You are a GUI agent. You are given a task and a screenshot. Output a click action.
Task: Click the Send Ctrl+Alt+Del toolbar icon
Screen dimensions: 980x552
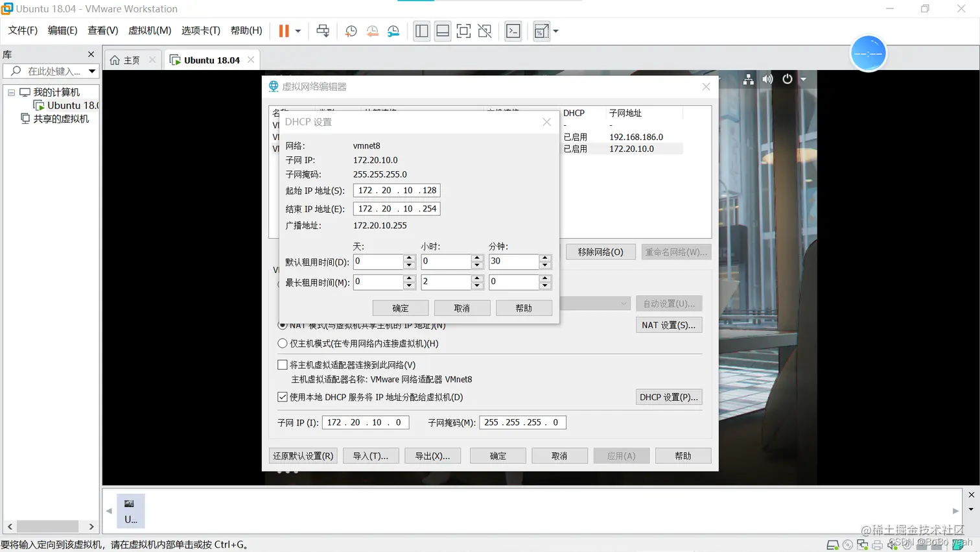coord(323,30)
